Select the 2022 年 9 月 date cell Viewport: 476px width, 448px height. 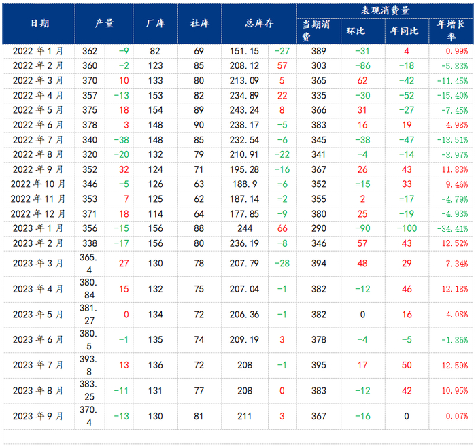click(x=38, y=169)
